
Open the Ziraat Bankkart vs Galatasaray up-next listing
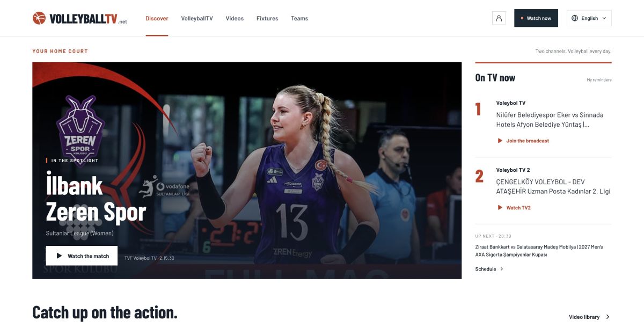[x=539, y=251]
